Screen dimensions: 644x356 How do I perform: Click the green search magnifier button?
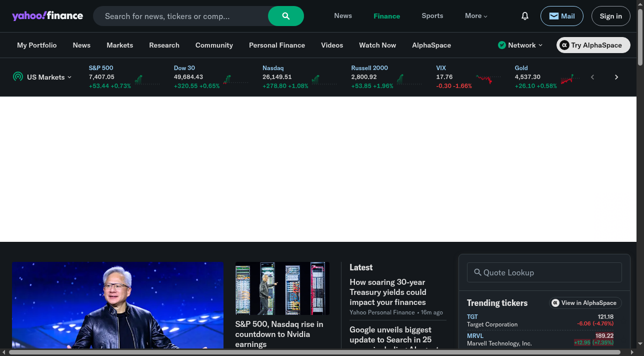click(x=286, y=16)
